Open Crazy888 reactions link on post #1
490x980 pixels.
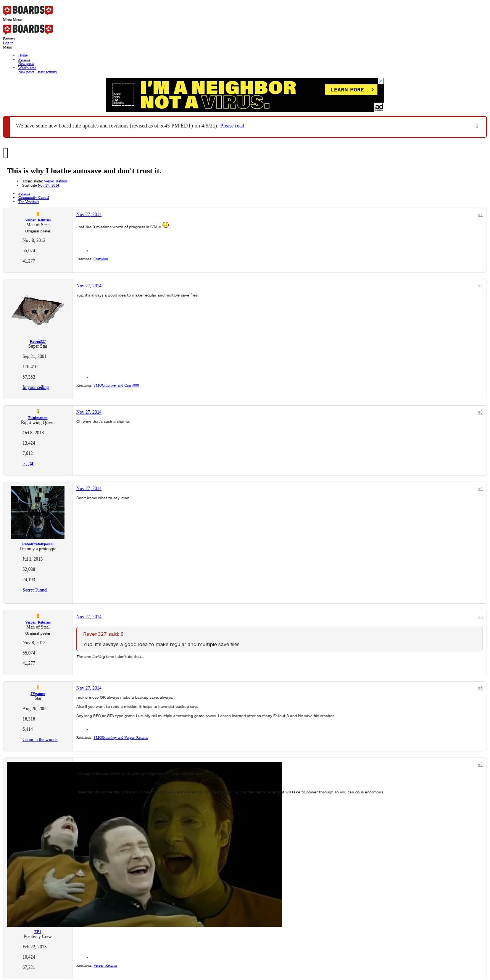coord(101,259)
